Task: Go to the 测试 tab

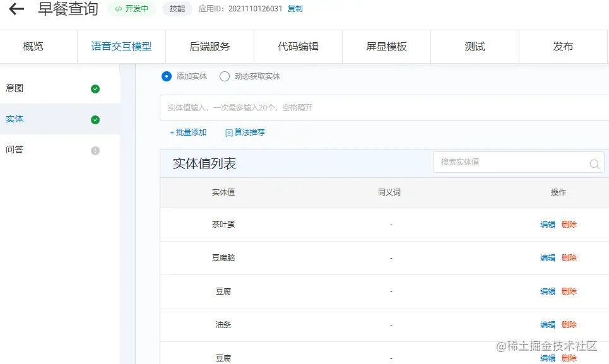Action: pos(475,47)
